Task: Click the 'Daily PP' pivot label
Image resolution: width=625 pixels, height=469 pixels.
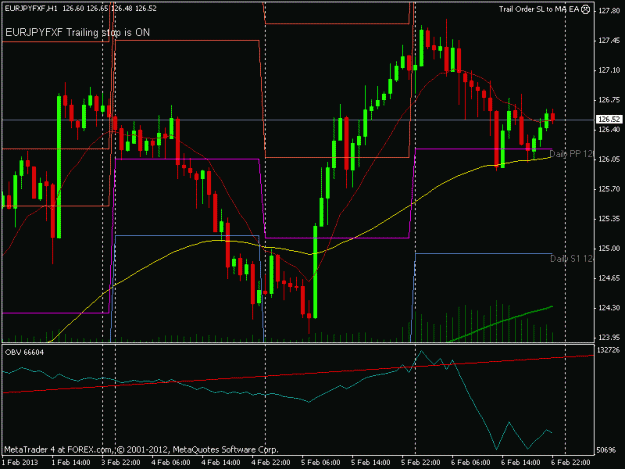Action: 571,154
